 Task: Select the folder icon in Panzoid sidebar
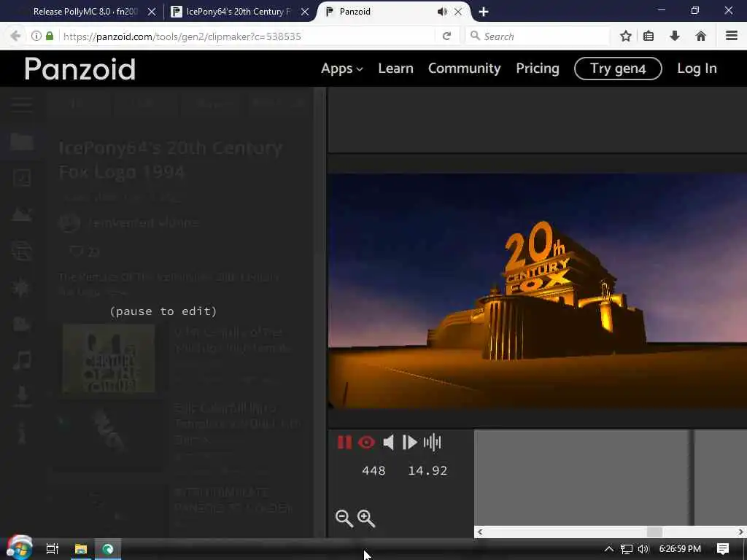(x=22, y=141)
